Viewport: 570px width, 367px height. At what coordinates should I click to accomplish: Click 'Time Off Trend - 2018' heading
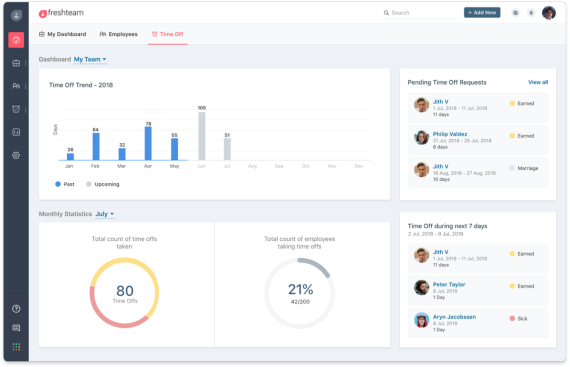pyautogui.click(x=81, y=85)
